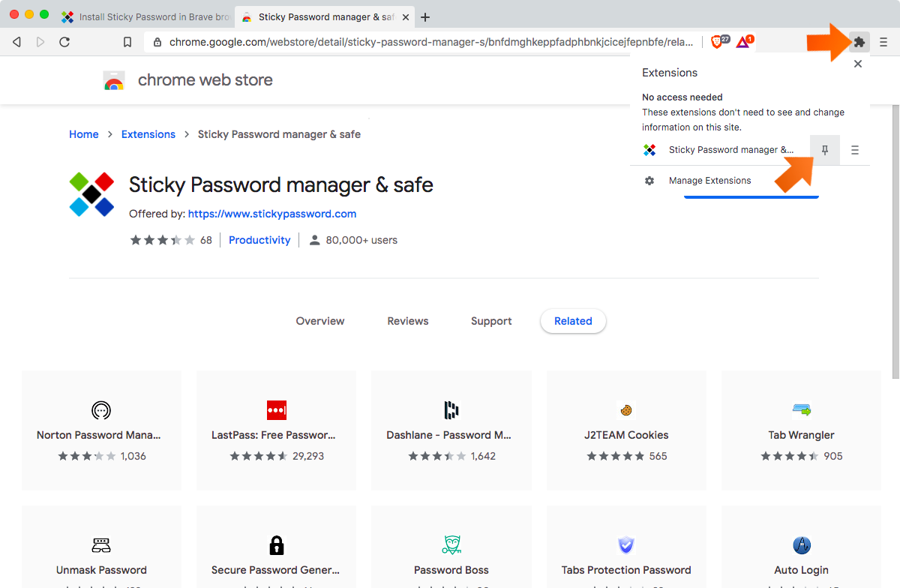Reload the current page
Viewport: 900px width, 588px height.
coord(64,43)
